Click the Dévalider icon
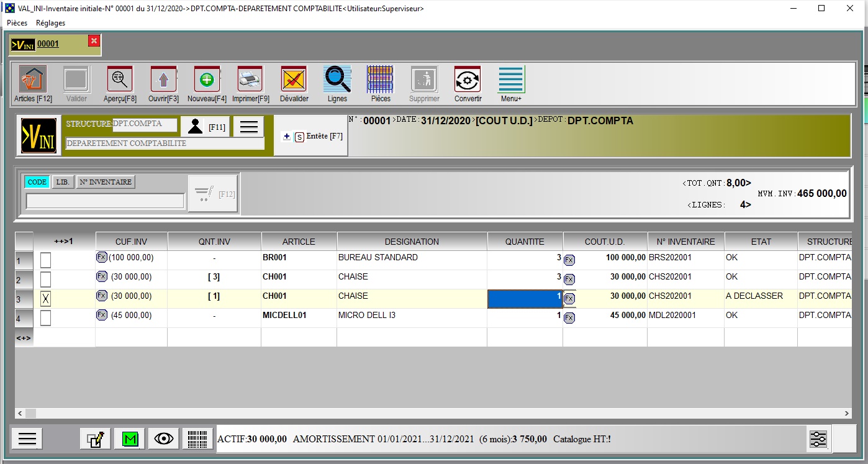 pyautogui.click(x=294, y=80)
